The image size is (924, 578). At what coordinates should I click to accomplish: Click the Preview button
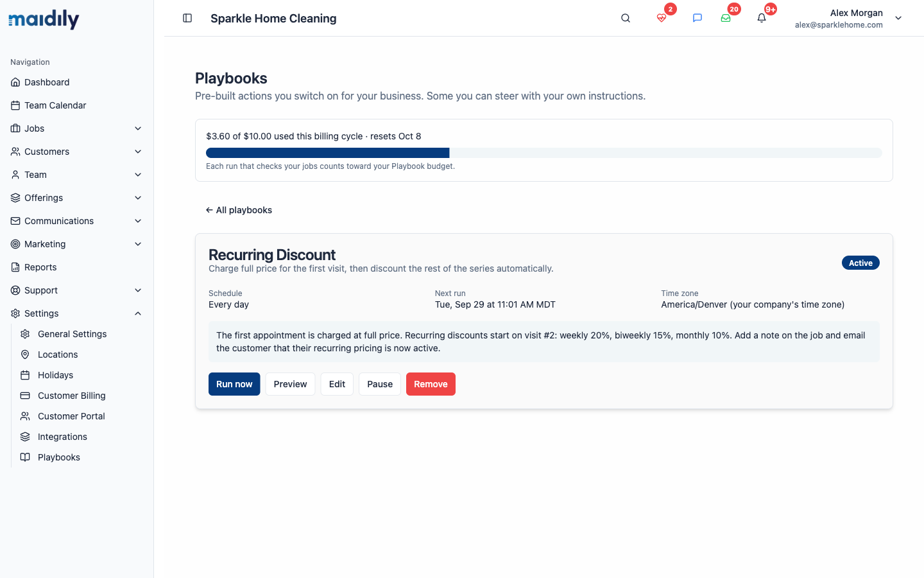point(290,384)
